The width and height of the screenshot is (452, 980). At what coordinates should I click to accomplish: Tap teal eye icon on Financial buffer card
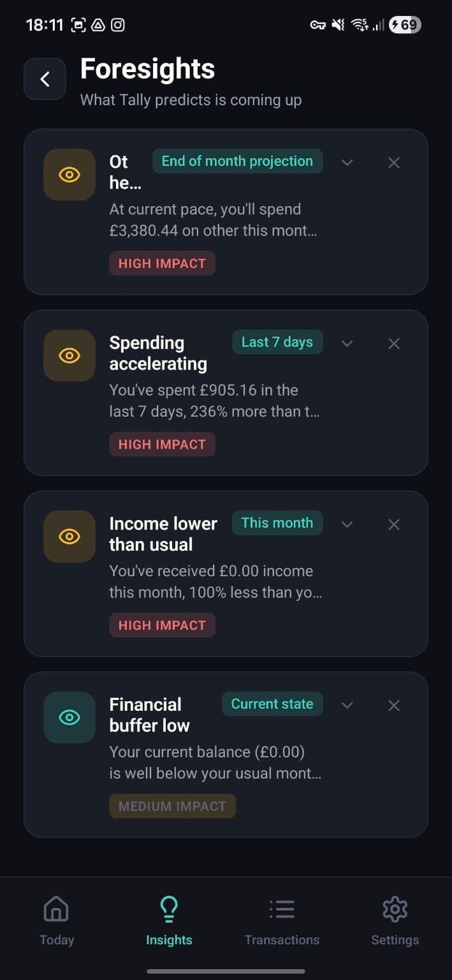[69, 717]
